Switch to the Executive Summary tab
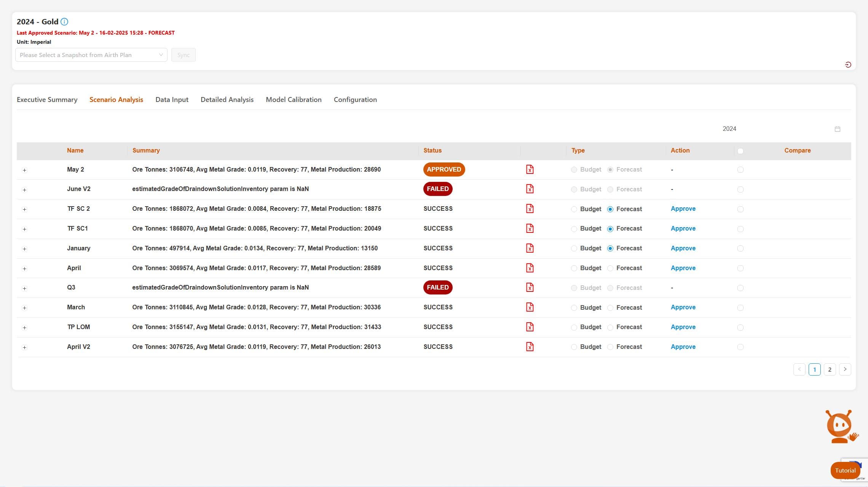This screenshot has height=487, width=868. click(47, 100)
